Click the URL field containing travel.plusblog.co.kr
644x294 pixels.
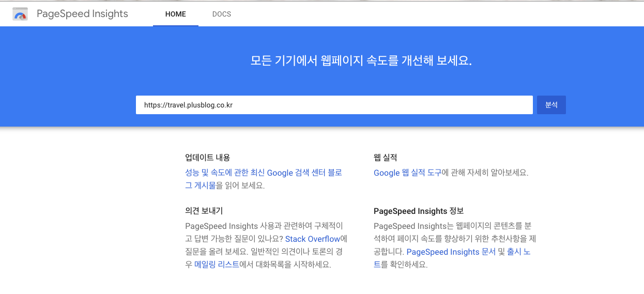(334, 105)
